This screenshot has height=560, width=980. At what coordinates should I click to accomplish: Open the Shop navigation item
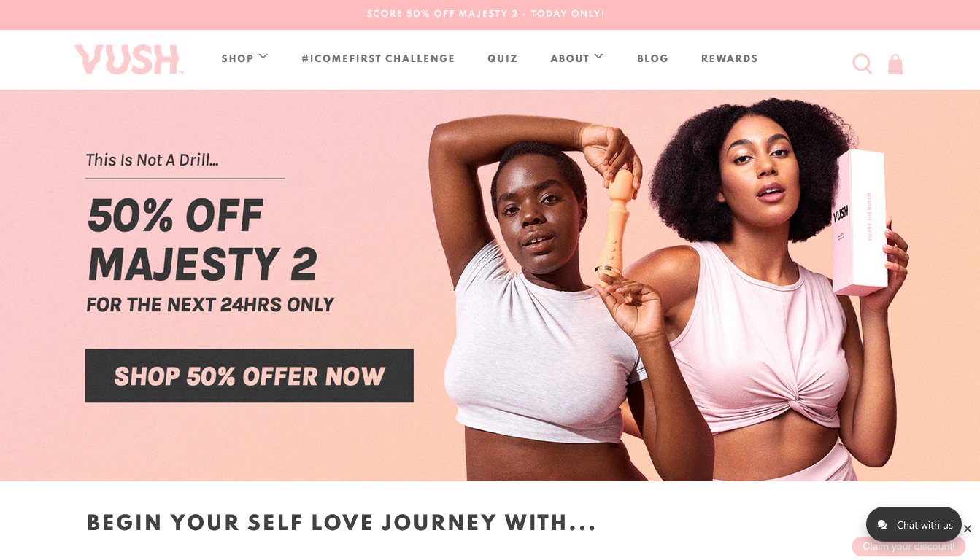(237, 58)
